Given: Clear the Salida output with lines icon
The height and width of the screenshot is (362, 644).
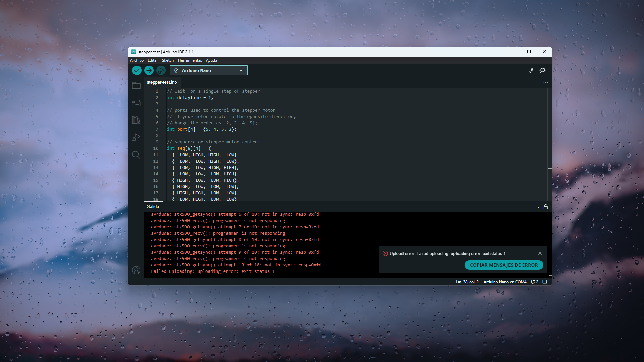Looking at the screenshot, I should point(537,207).
